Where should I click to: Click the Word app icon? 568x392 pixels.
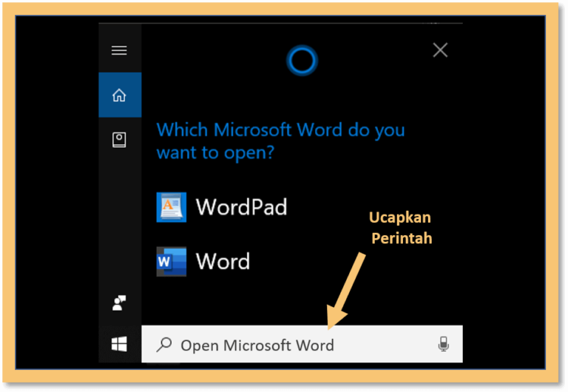(x=172, y=262)
